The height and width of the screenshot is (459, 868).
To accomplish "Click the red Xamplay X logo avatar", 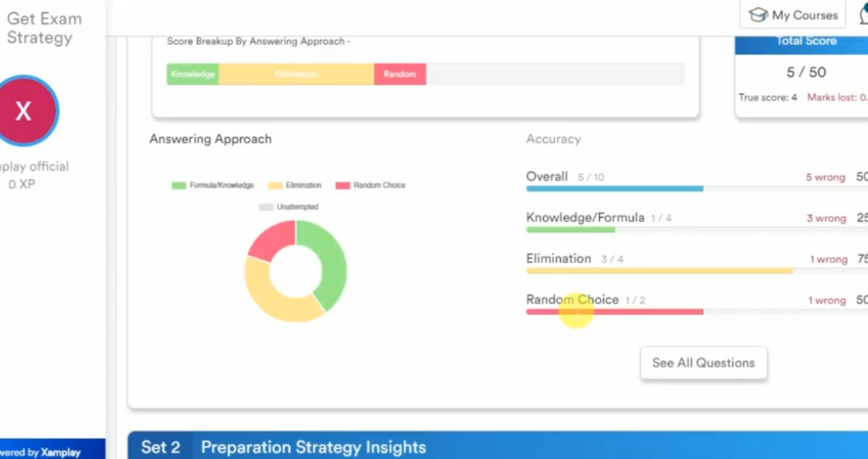I will (x=25, y=111).
